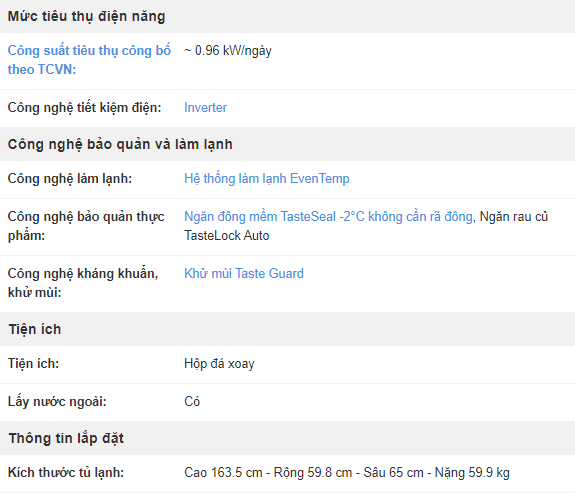Click the Cao 163.5 cm dimensions text
This screenshot has width=575, height=493.
(x=347, y=472)
